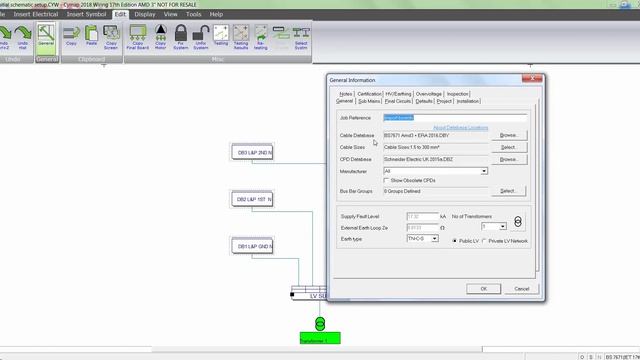Screen dimensions: 640x360
Task: Select the DB3 L&P 2ND board symbol
Action: [252, 152]
